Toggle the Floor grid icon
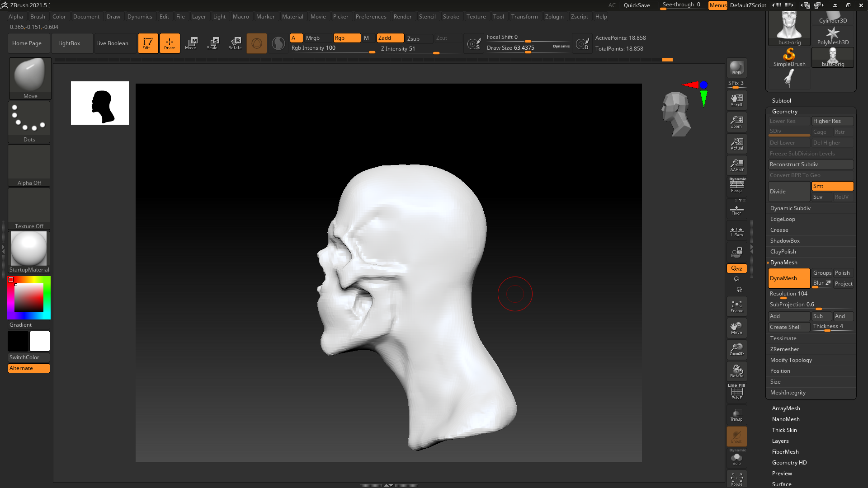Image resolution: width=868 pixels, height=488 pixels. (x=736, y=210)
